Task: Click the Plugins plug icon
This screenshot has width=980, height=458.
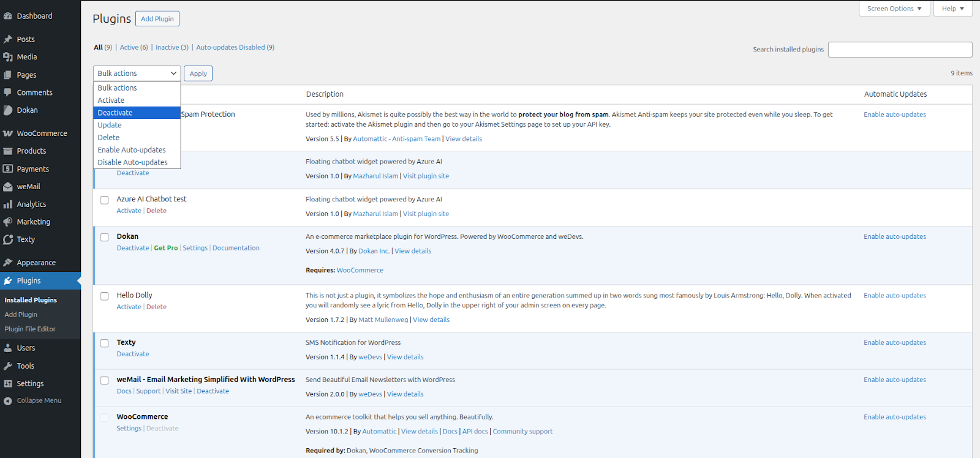Action: click(8, 280)
